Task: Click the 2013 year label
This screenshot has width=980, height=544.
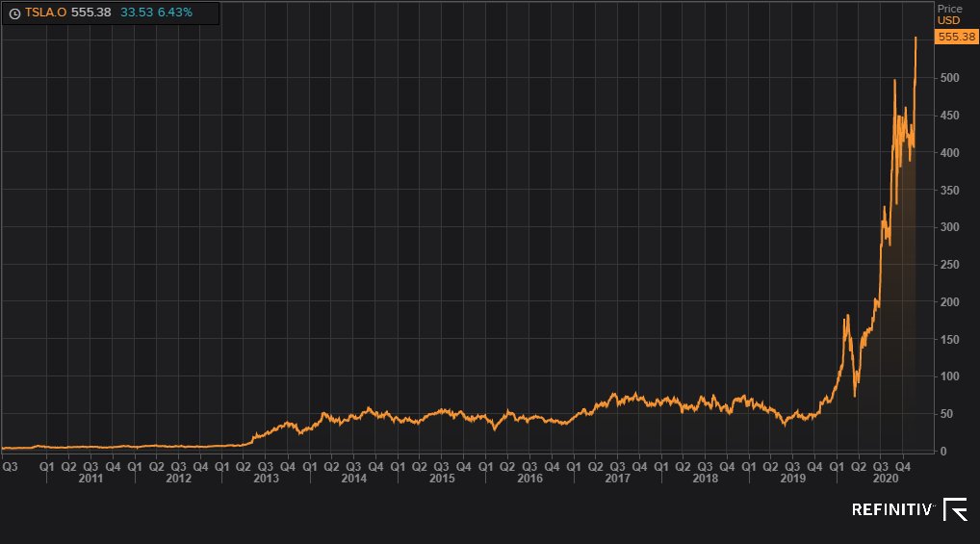Action: point(266,479)
